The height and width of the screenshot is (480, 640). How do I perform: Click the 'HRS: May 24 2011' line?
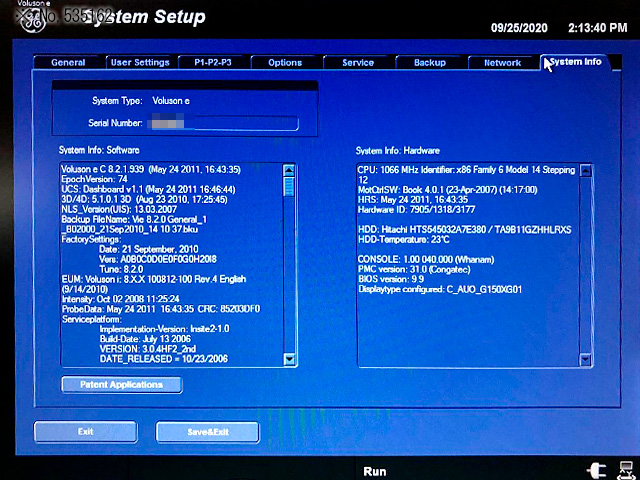click(413, 200)
